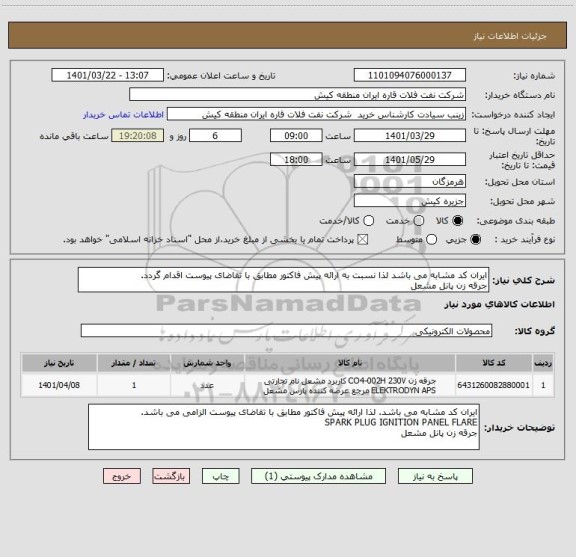Click the اطلاعات کالاهای مورد نیاز heading
The height and width of the screenshot is (557, 576).
click(x=500, y=305)
